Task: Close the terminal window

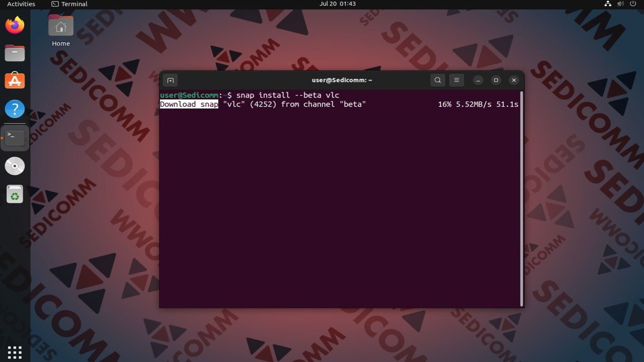Action: [514, 80]
